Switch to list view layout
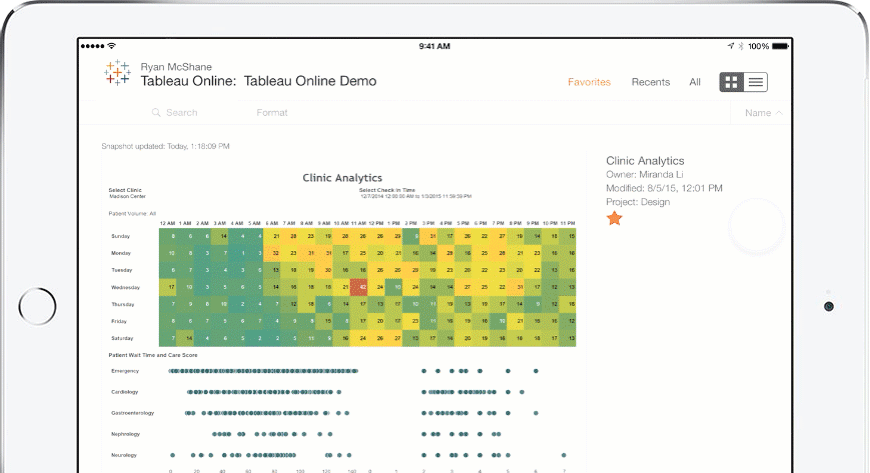Image resolution: width=870 pixels, height=473 pixels. click(x=756, y=83)
